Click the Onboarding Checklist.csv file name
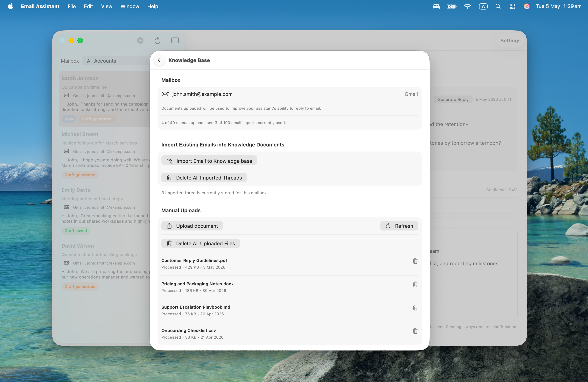Viewport: 588px width, 382px height. (x=188, y=330)
